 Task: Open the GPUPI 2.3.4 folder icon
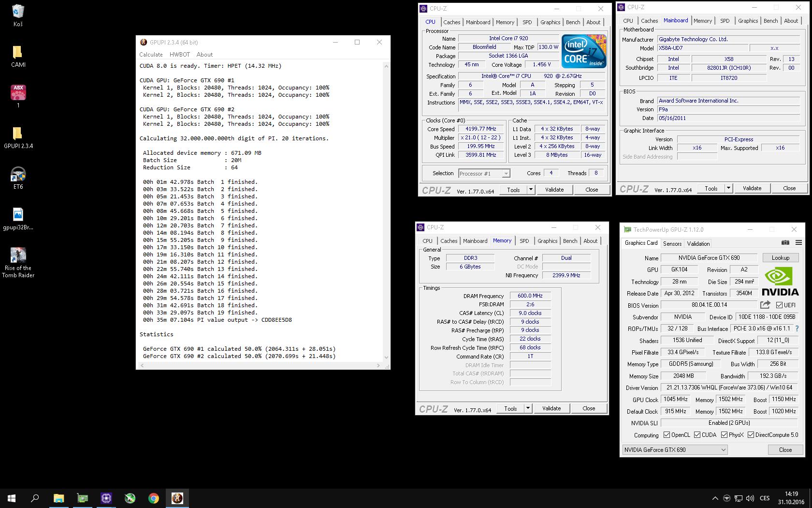pyautogui.click(x=18, y=137)
